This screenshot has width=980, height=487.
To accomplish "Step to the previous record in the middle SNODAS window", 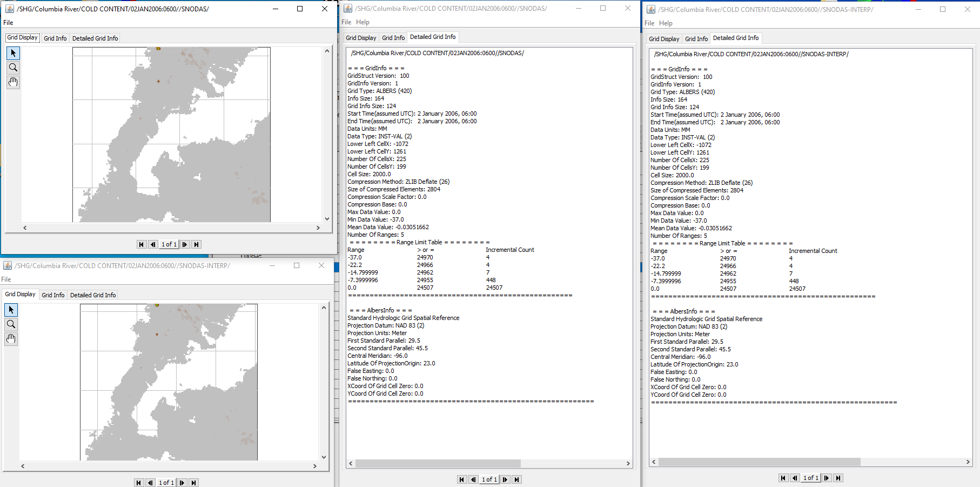I will pyautogui.click(x=473, y=479).
